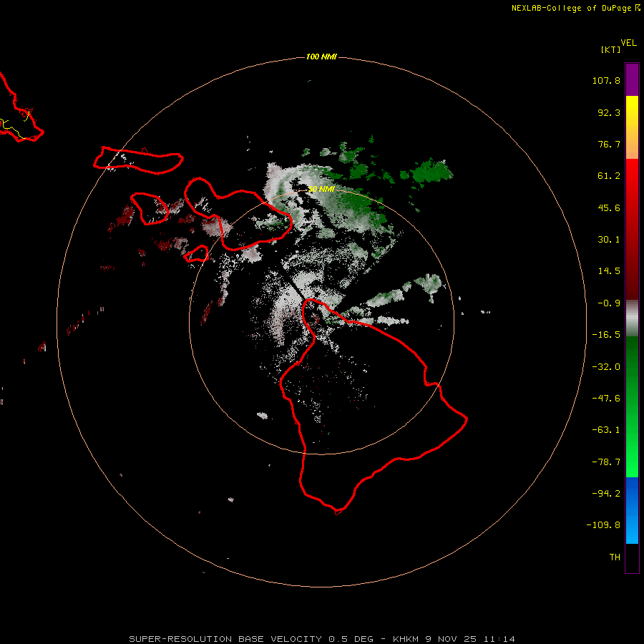Click the 30.1 velocity scale value

[609, 240]
